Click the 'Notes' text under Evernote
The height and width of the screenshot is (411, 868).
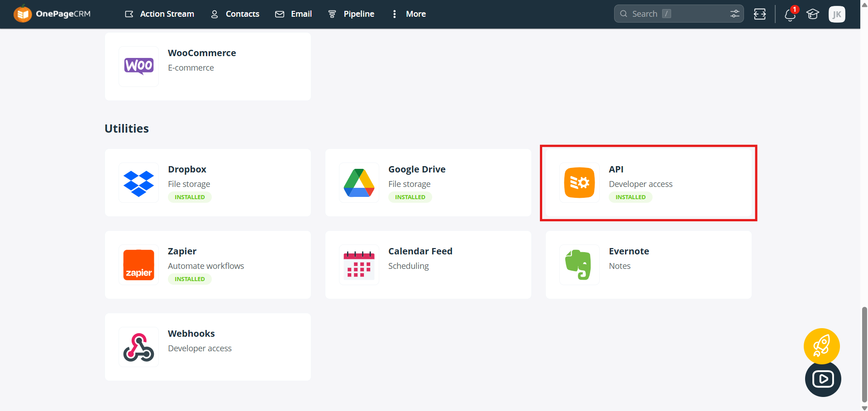click(620, 266)
